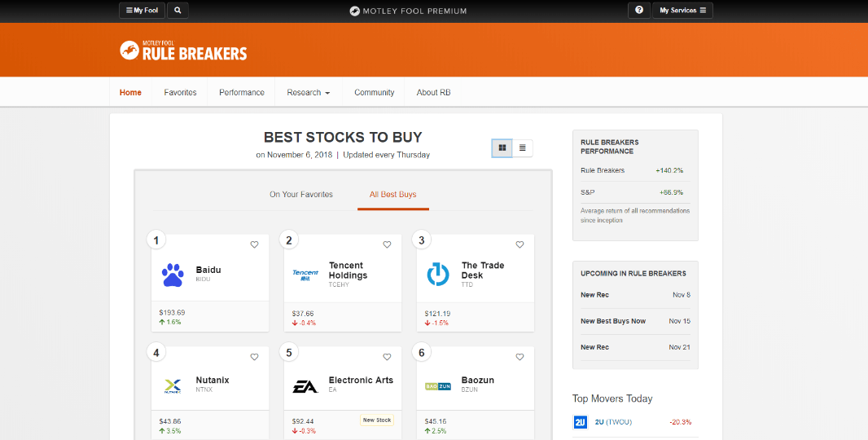Image resolution: width=868 pixels, height=440 pixels.
Task: Favorite Electronic Arts with the heart icon
Action: 387,357
